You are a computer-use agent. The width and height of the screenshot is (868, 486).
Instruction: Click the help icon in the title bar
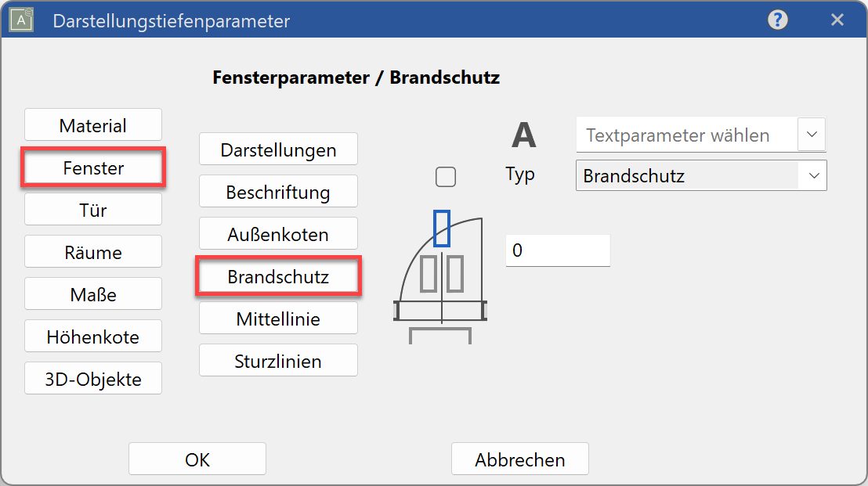pos(777,20)
